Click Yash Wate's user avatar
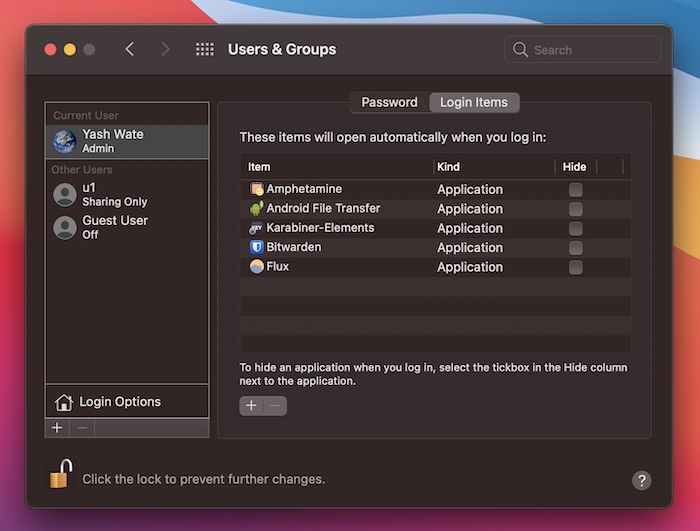The image size is (700, 531). point(65,141)
